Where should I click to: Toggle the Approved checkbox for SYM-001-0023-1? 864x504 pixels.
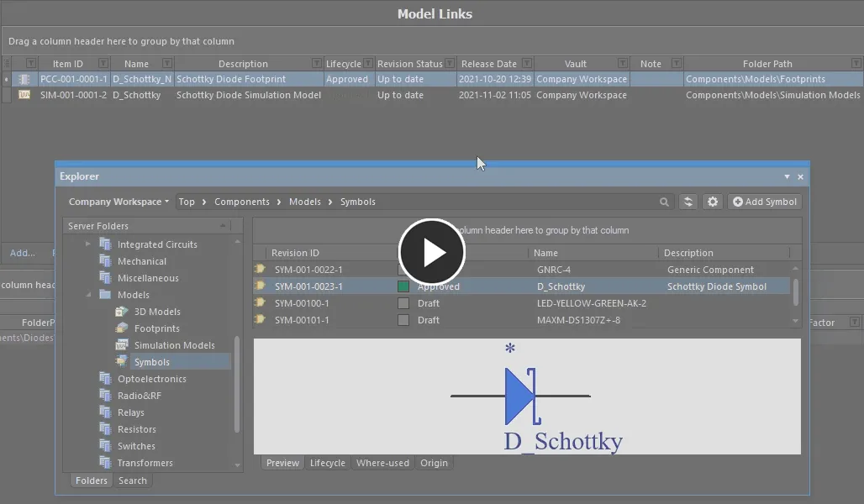pyautogui.click(x=403, y=286)
